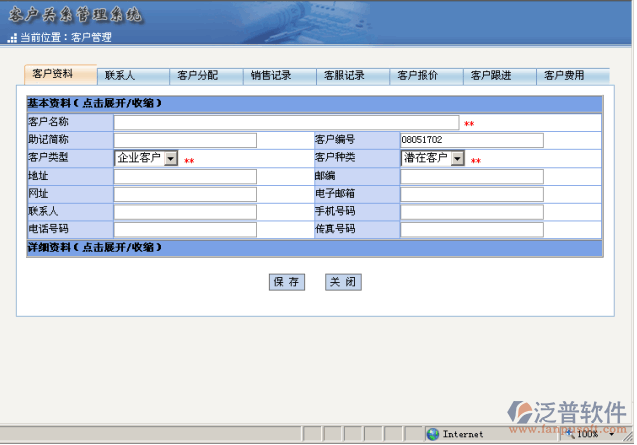This screenshot has width=637, height=445.
Task: Expand the 详细资料 section header
Action: coord(94,247)
